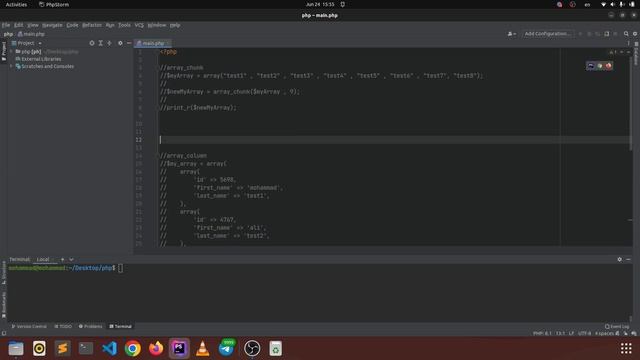
Task: Open the TODO tool window
Action: [x=63, y=327]
